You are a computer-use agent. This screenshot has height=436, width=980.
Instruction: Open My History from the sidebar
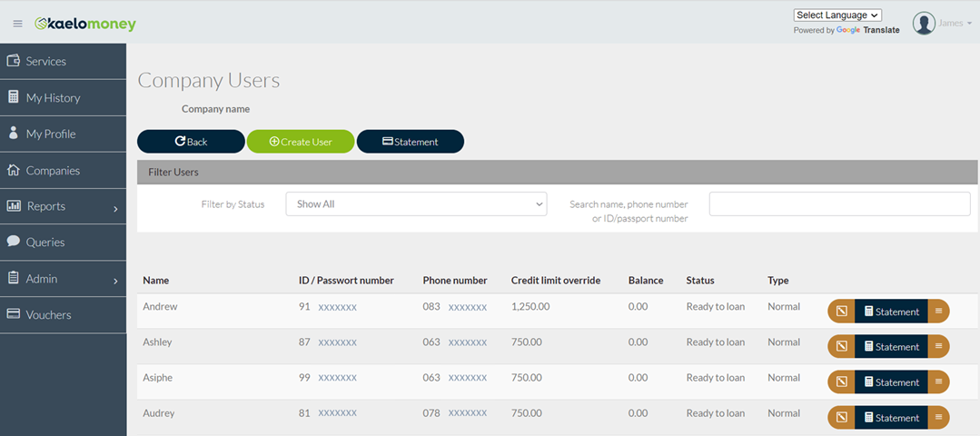coord(53,98)
